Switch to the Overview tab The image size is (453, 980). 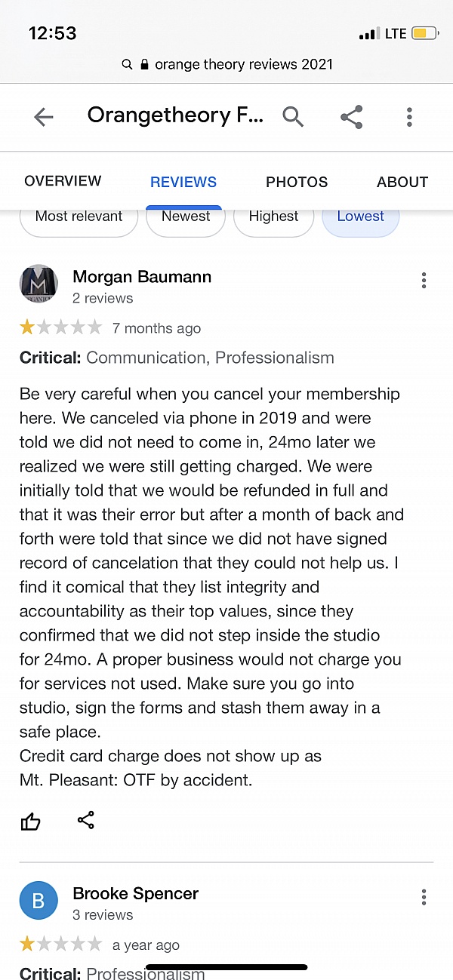click(63, 181)
